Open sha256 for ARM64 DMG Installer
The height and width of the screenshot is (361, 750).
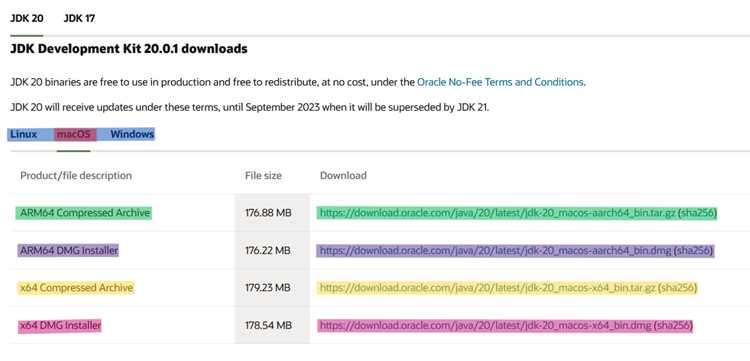click(694, 250)
